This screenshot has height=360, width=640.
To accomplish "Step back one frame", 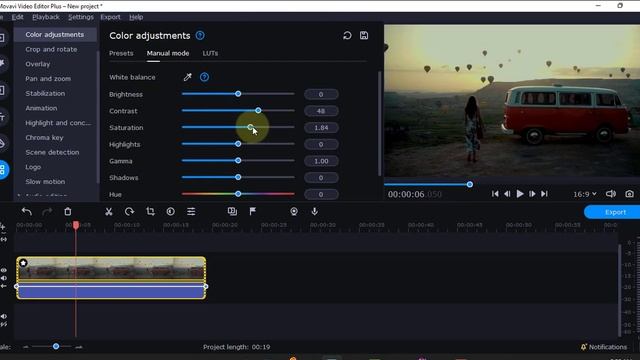I will tap(507, 194).
